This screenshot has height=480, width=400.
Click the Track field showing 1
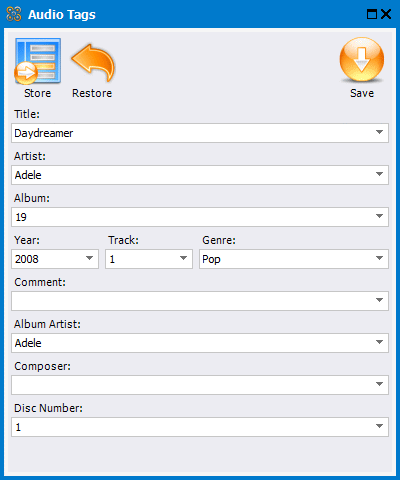click(x=149, y=259)
